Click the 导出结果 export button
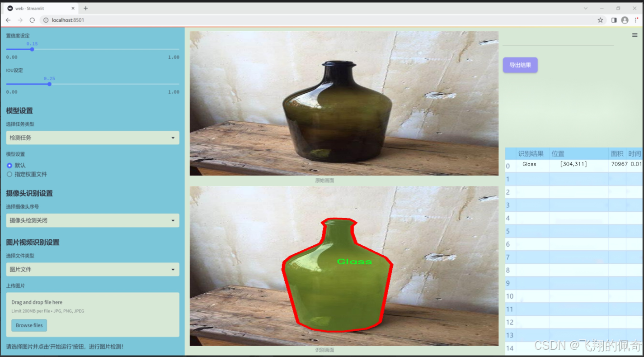644x357 pixels. click(x=520, y=65)
